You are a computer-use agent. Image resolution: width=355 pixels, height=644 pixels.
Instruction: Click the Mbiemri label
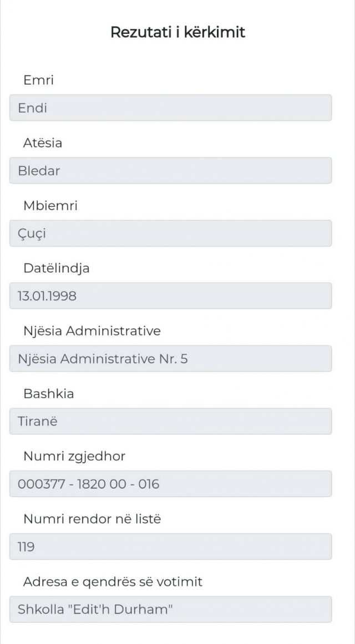50,205
